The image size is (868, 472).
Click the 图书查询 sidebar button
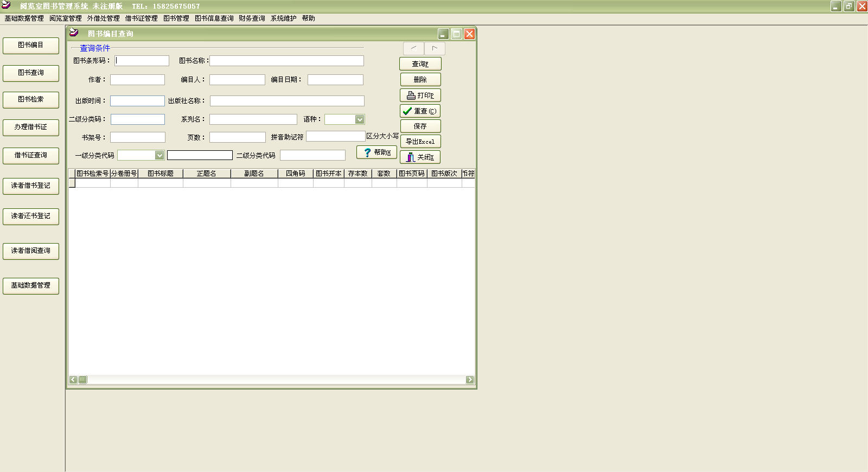pyautogui.click(x=31, y=73)
